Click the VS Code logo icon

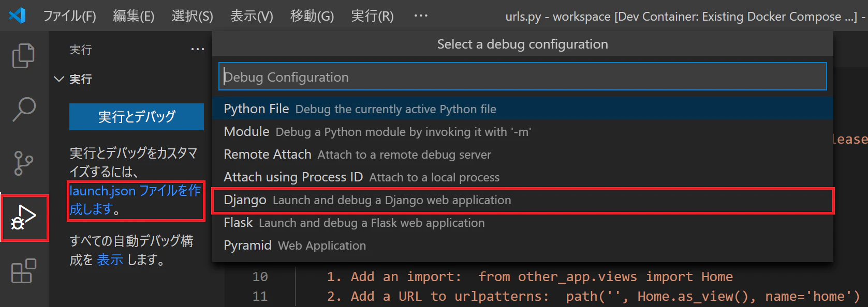17,16
